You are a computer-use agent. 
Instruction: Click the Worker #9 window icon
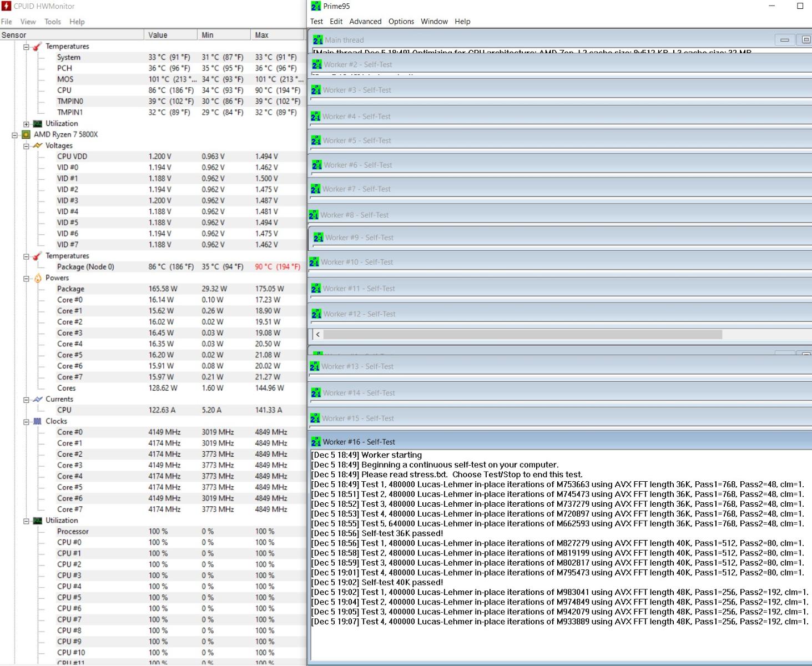click(318, 238)
